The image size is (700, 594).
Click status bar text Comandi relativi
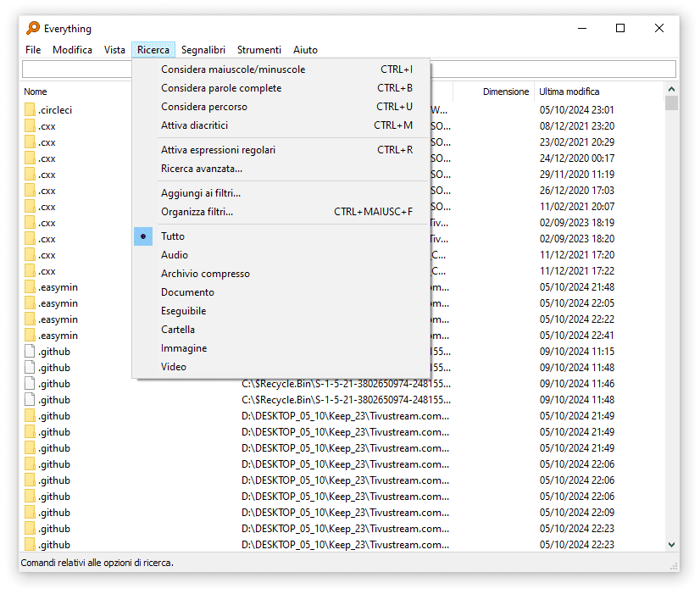(x=97, y=563)
